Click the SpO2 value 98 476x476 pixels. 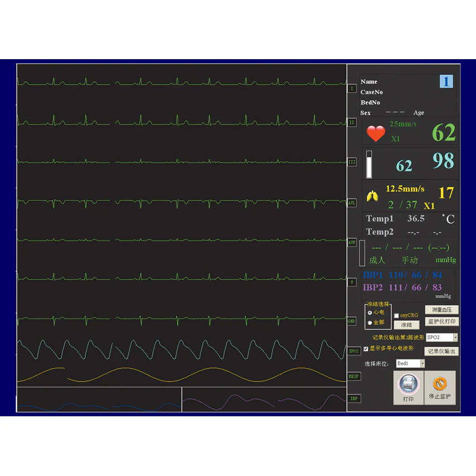443,161
